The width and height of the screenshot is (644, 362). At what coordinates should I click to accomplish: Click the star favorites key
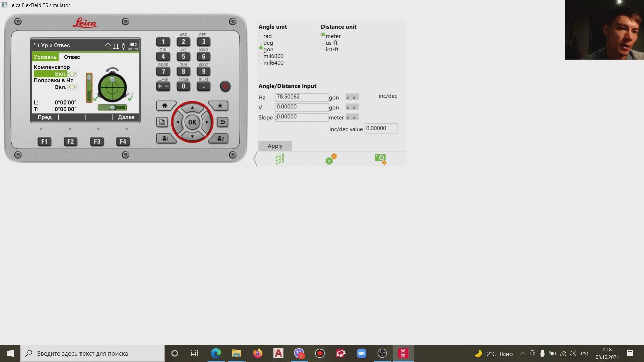coord(219,106)
